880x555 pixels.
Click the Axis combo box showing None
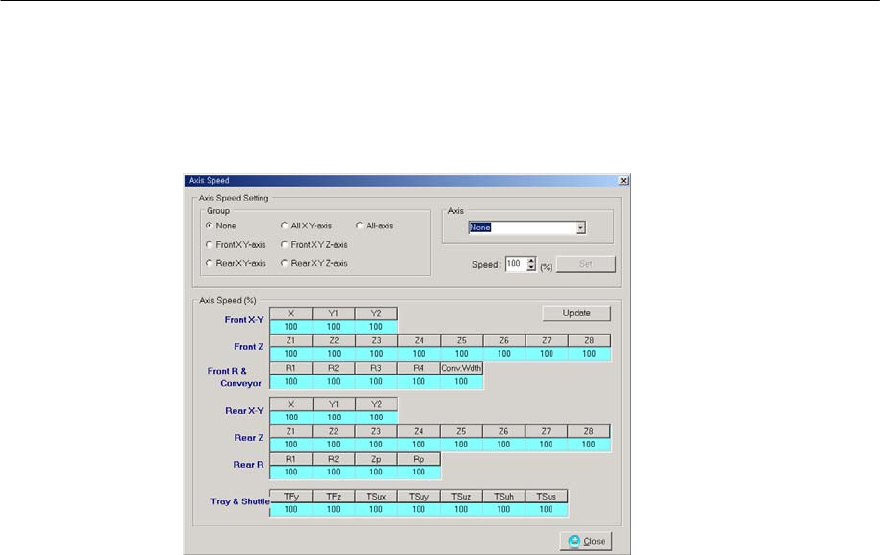point(527,227)
